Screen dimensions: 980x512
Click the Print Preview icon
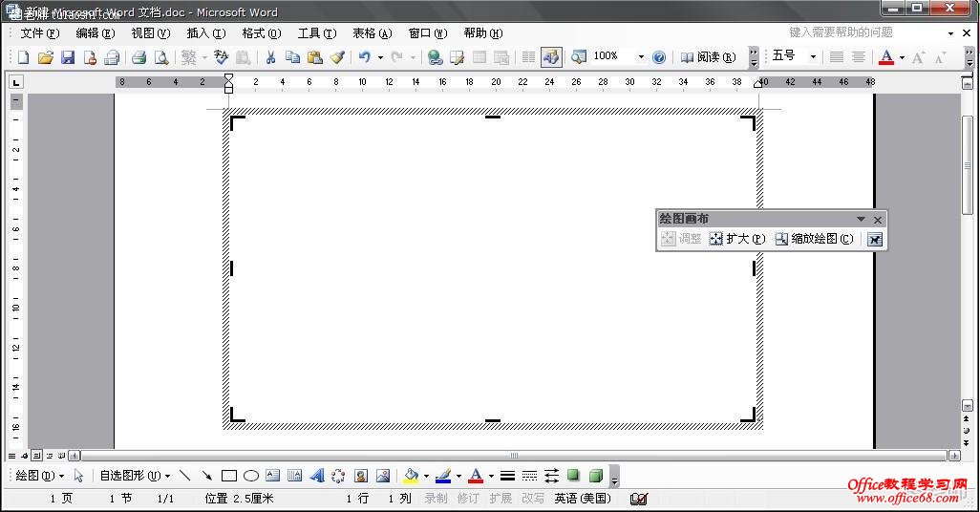[161, 57]
